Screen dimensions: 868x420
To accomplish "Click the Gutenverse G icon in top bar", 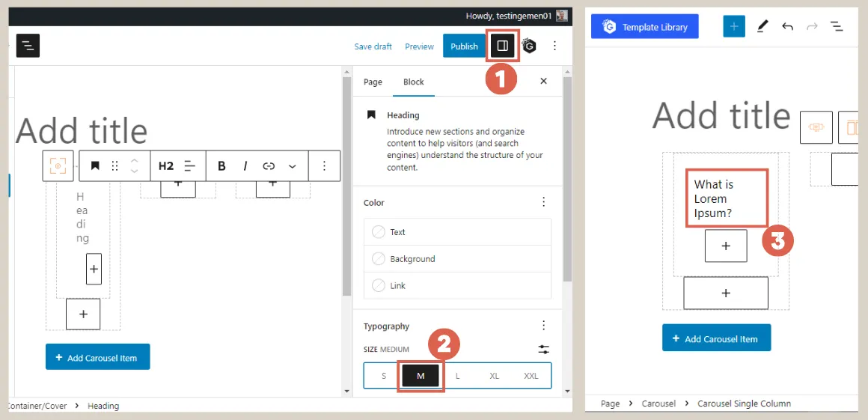I will tap(529, 46).
